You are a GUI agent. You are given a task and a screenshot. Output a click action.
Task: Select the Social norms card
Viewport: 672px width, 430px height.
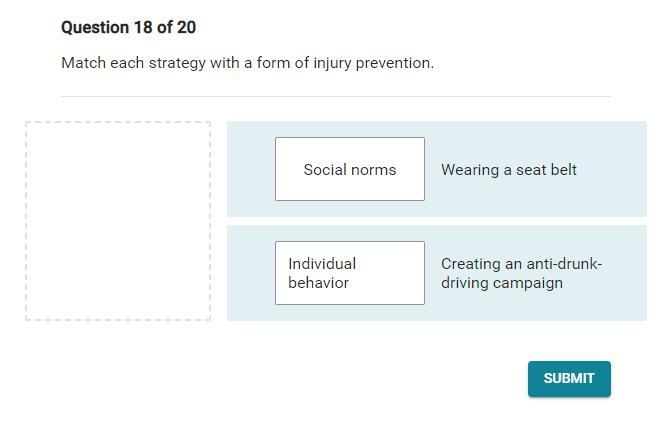click(349, 169)
